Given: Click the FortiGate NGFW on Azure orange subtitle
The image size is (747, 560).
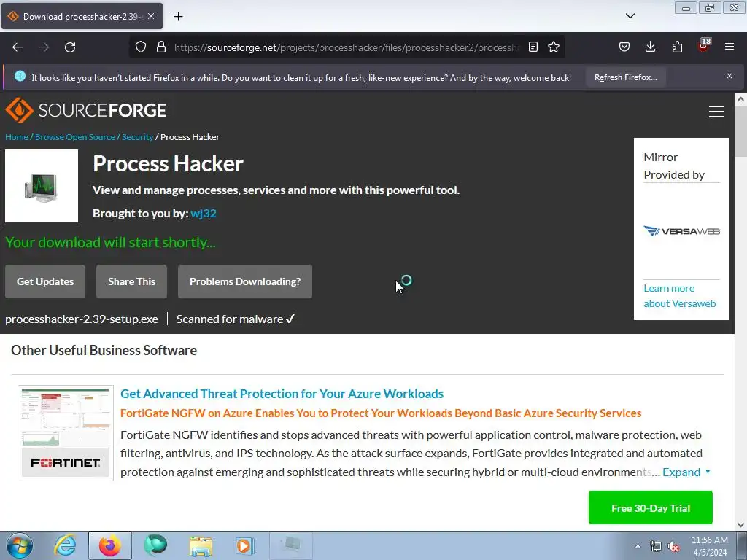Looking at the screenshot, I should (381, 413).
